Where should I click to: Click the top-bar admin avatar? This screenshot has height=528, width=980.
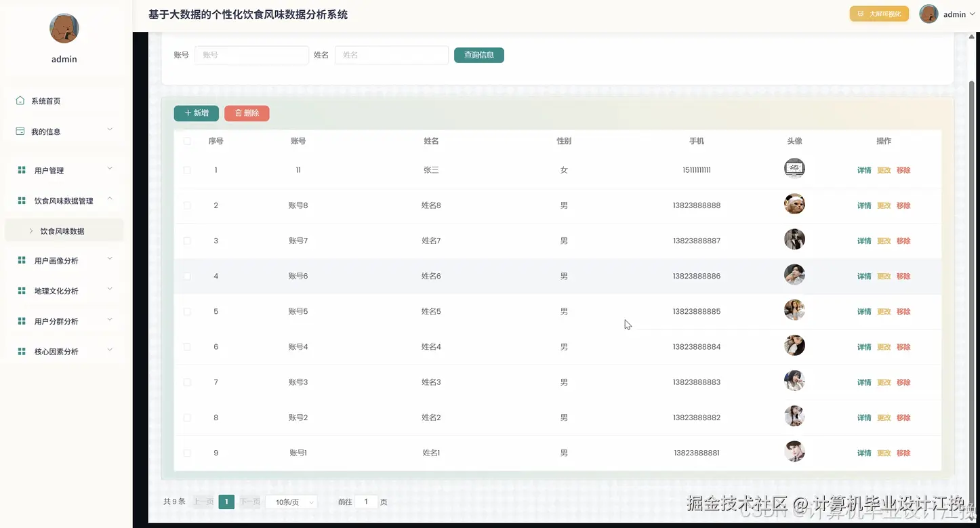point(928,14)
